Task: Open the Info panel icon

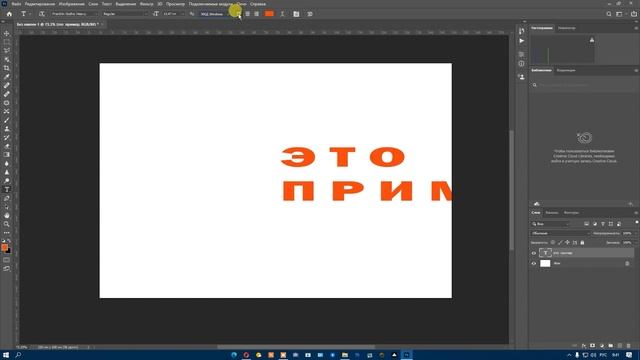Action: [522, 64]
